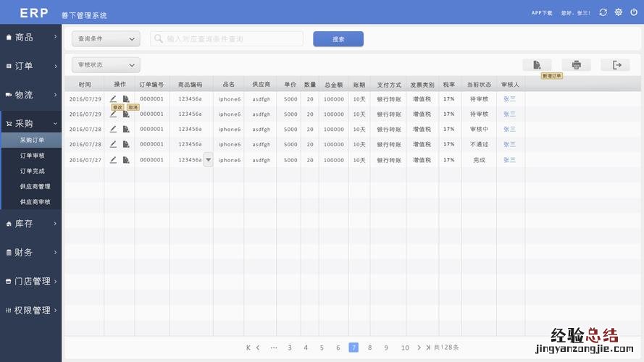Expand the 库存 sidebar menu
The width and height of the screenshot is (644, 362).
[30, 224]
